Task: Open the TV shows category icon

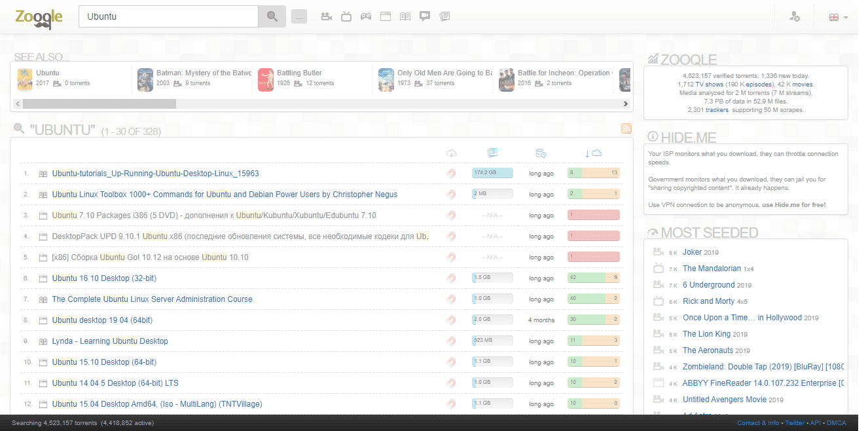Action: pyautogui.click(x=346, y=16)
